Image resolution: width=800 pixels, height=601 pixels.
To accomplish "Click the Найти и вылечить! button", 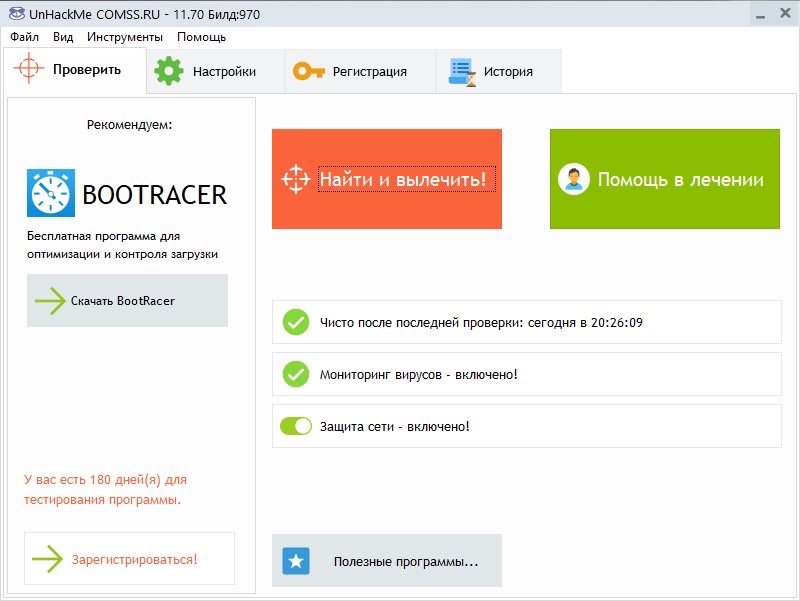I will [x=387, y=179].
